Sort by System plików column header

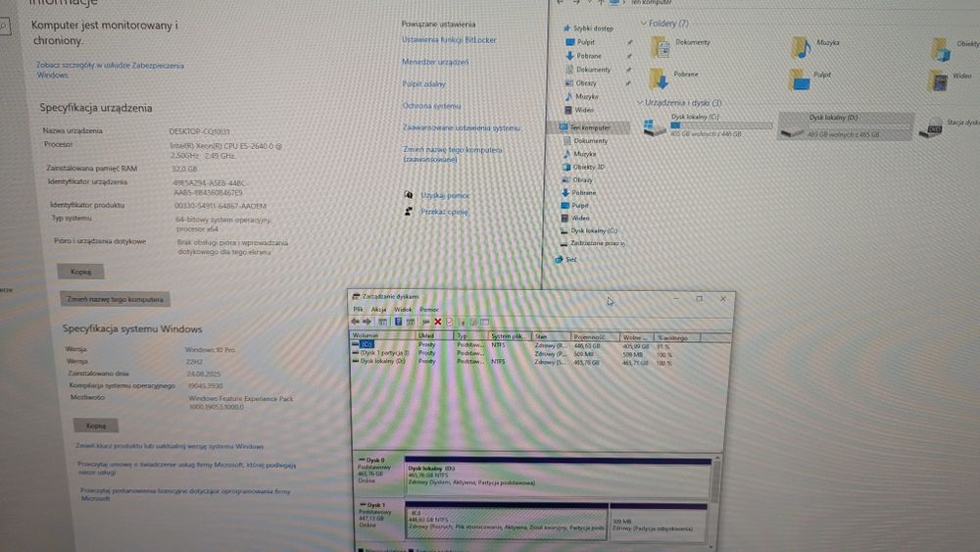[510, 336]
